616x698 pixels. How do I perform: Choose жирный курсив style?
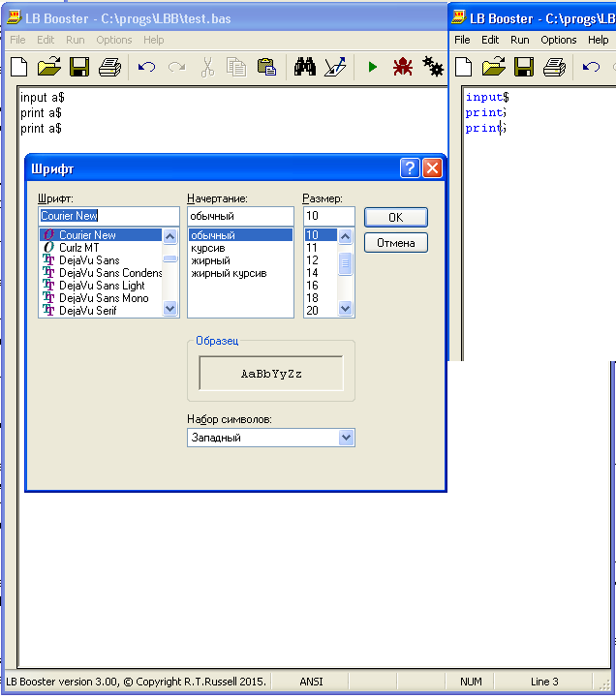(x=240, y=273)
